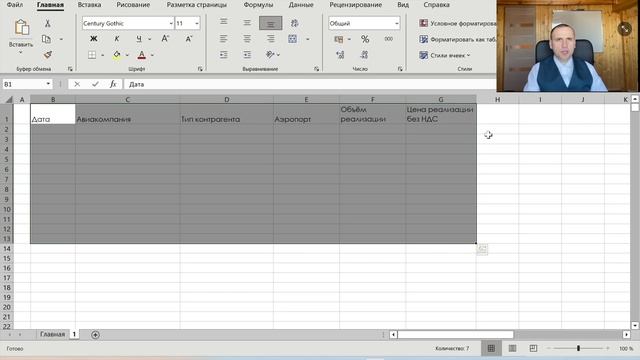Select sheet tab Главная
The height and width of the screenshot is (360, 640).
(52, 334)
